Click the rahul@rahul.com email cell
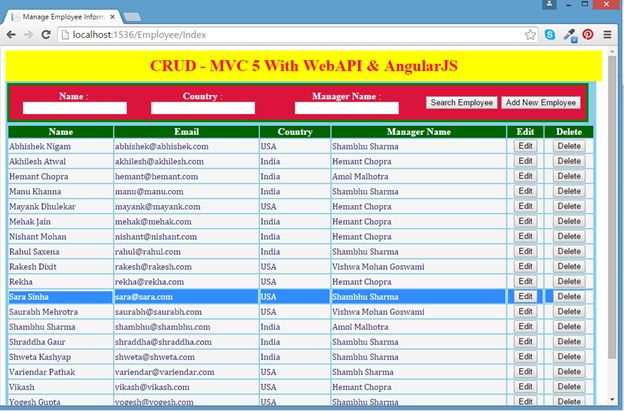 click(186, 251)
